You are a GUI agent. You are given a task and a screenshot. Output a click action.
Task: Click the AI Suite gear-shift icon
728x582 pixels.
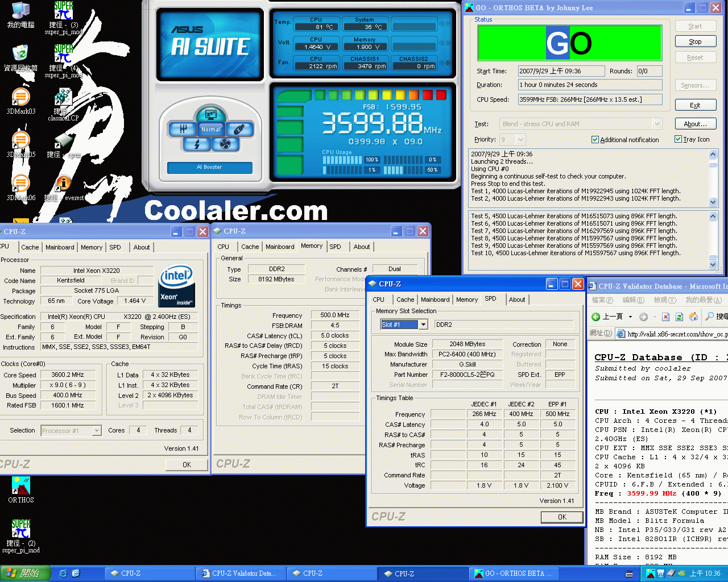[x=183, y=130]
